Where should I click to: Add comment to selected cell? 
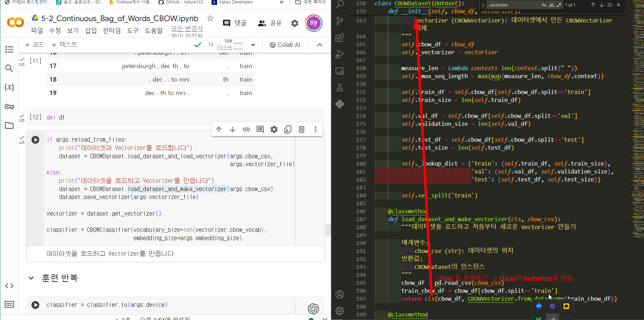point(260,129)
